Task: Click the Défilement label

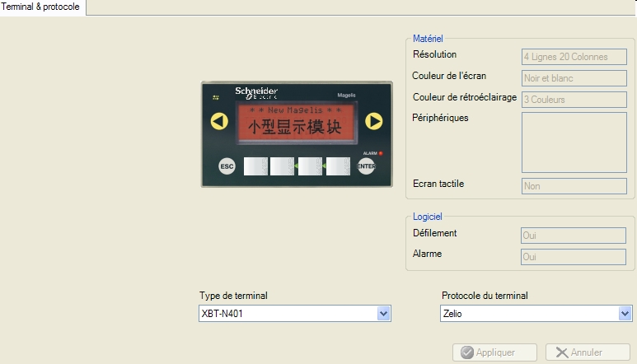Action: point(434,233)
